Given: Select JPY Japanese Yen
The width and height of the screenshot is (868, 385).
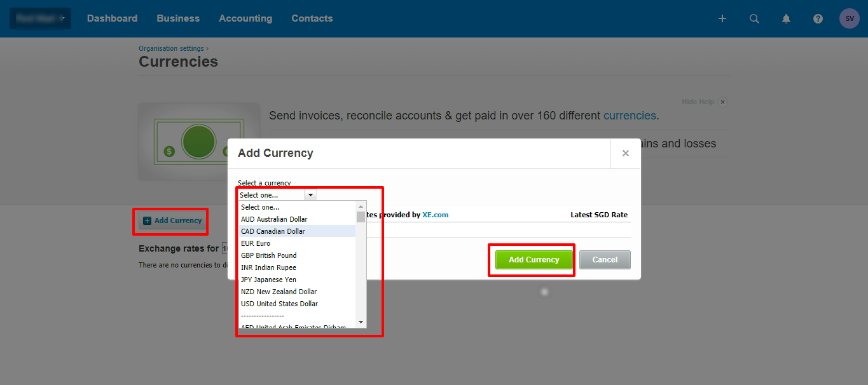Looking at the screenshot, I should 297,280.
